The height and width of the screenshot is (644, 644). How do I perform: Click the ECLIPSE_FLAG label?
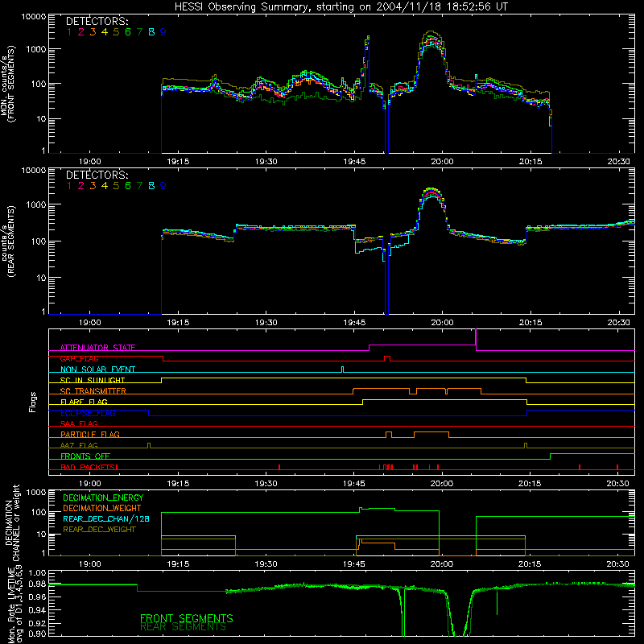(x=88, y=413)
